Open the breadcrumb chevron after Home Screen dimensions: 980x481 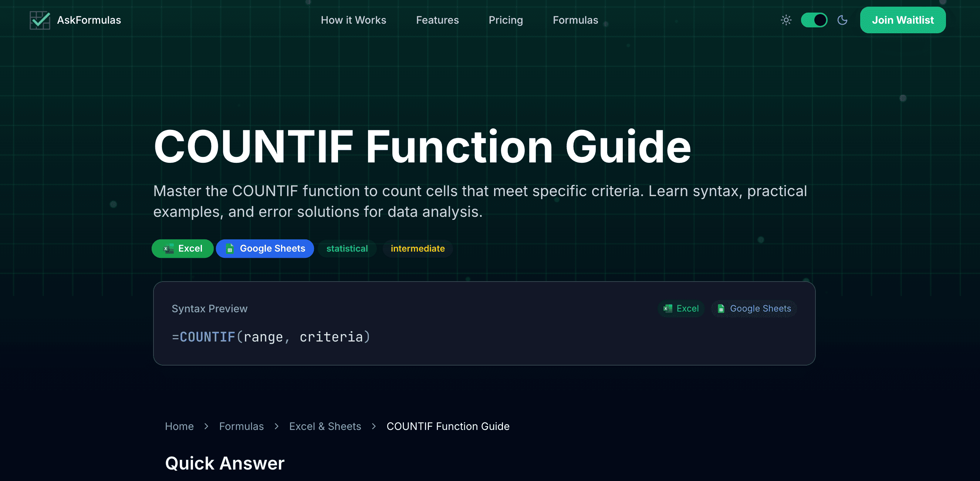[x=206, y=427]
